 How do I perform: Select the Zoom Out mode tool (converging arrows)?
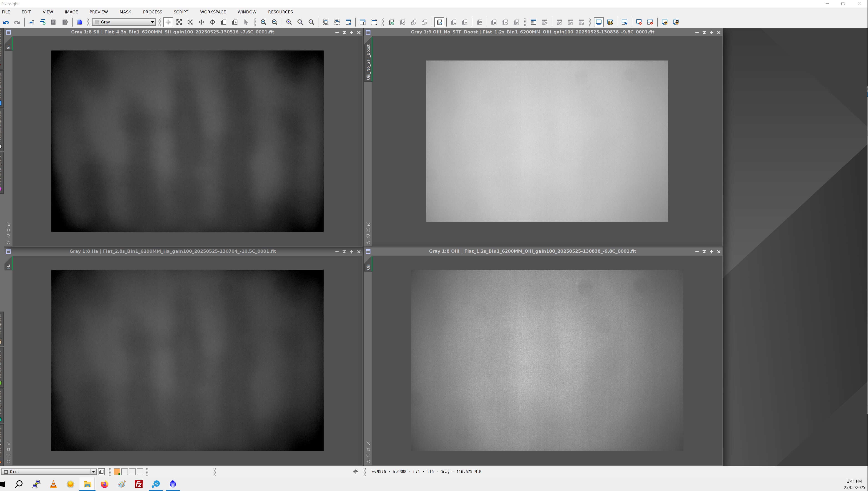190,22
